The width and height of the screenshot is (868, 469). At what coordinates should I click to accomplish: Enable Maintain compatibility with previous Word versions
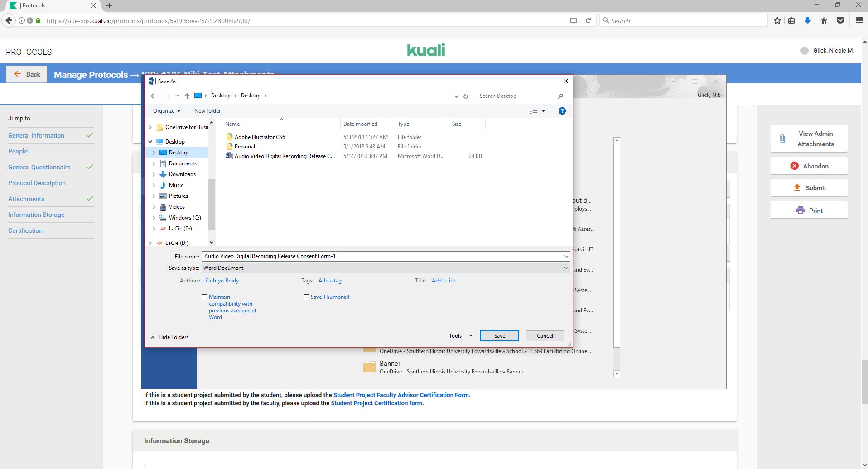tap(205, 297)
